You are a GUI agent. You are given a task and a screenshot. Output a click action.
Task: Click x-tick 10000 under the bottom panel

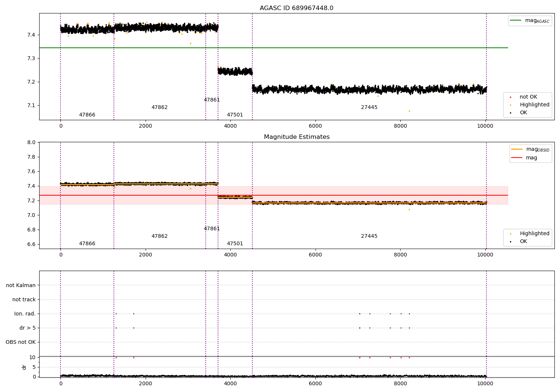click(485, 384)
